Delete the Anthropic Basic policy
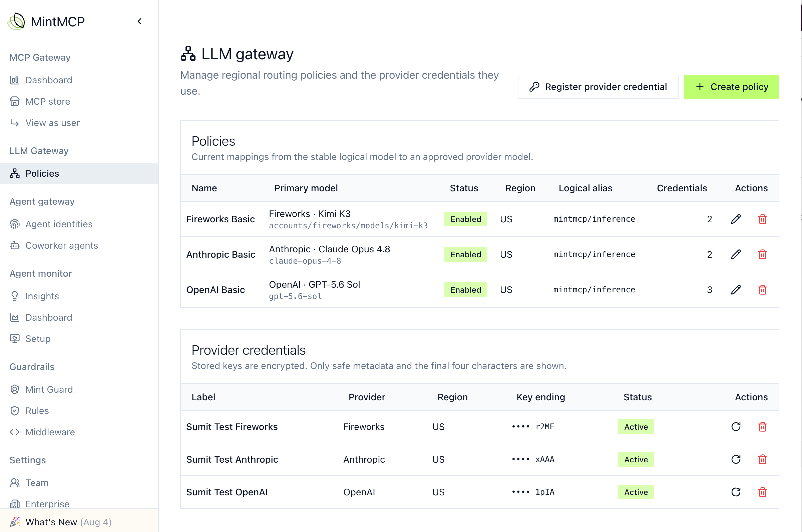 (763, 254)
